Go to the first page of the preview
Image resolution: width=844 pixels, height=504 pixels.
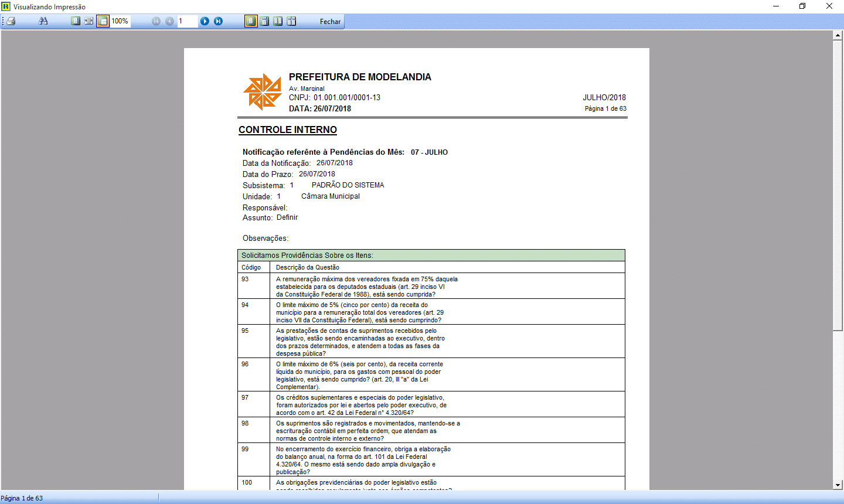pos(156,21)
